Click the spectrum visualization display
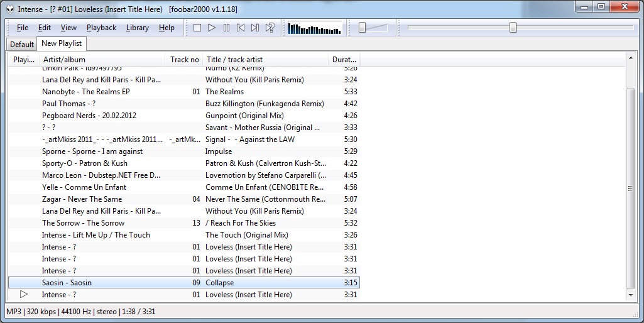This screenshot has width=644, height=323. coord(315,28)
